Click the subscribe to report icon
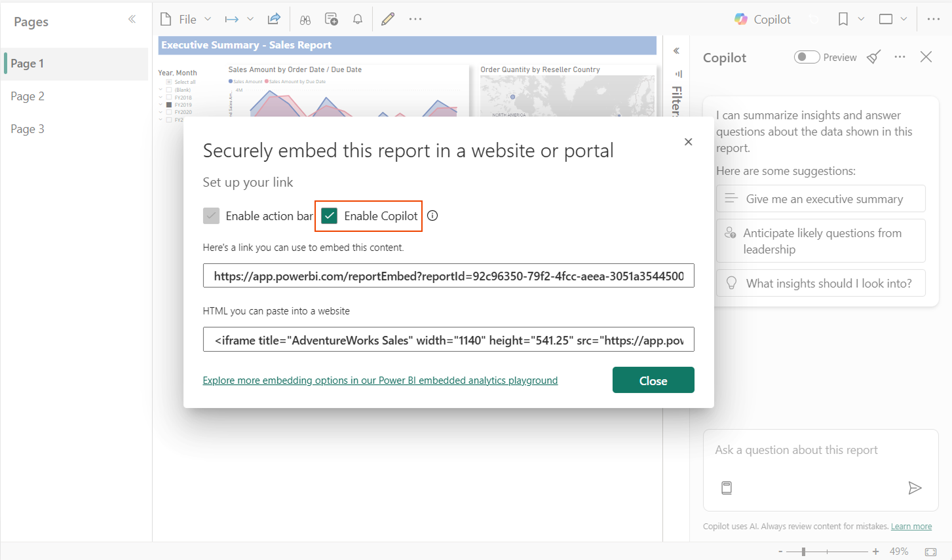 point(332,19)
